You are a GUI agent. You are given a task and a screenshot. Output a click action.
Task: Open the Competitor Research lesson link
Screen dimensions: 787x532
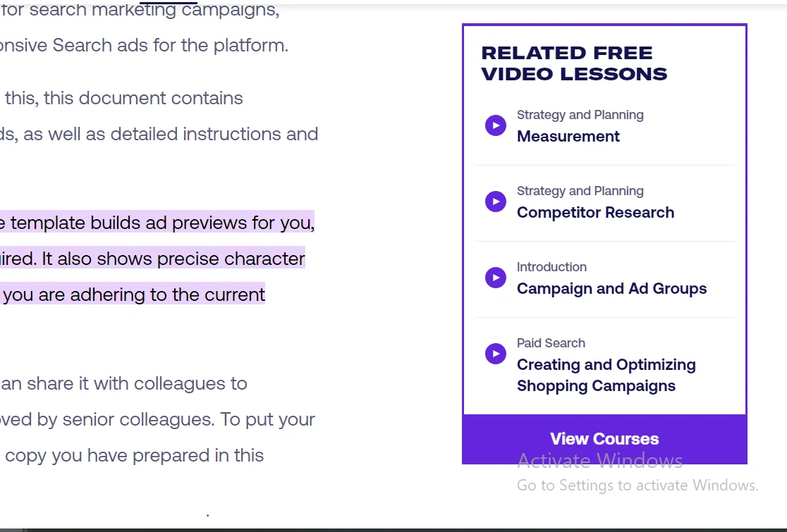point(595,212)
